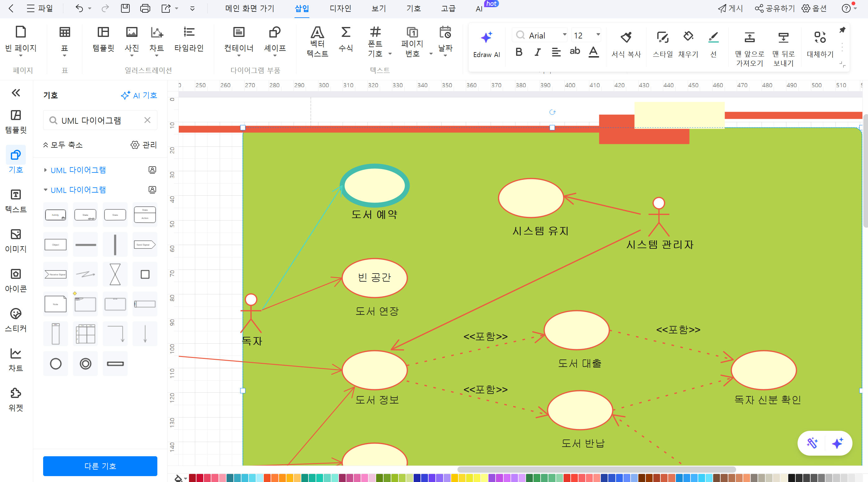Open fill (채우기) tool
The height and width of the screenshot is (482, 868).
[x=688, y=44]
